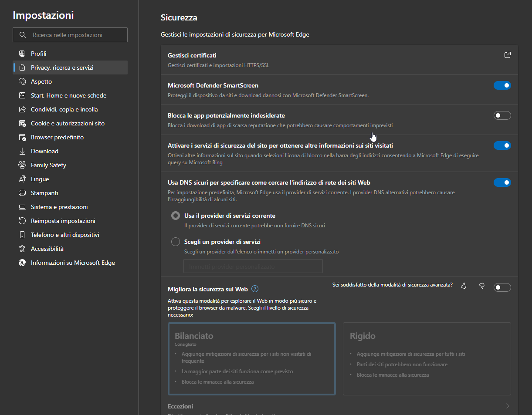The width and height of the screenshot is (532, 415).
Task: Open the help icon beside Migliora la sicurezza
Action: [255, 289]
